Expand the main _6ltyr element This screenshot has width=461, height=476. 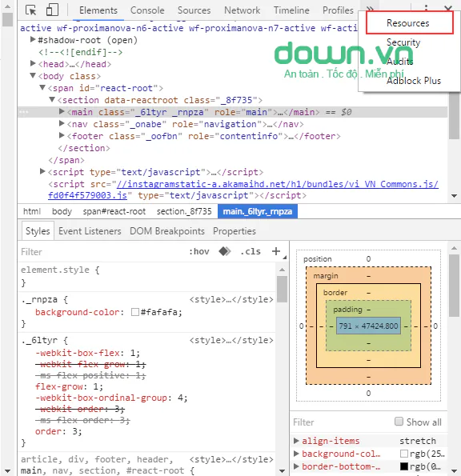coord(62,112)
